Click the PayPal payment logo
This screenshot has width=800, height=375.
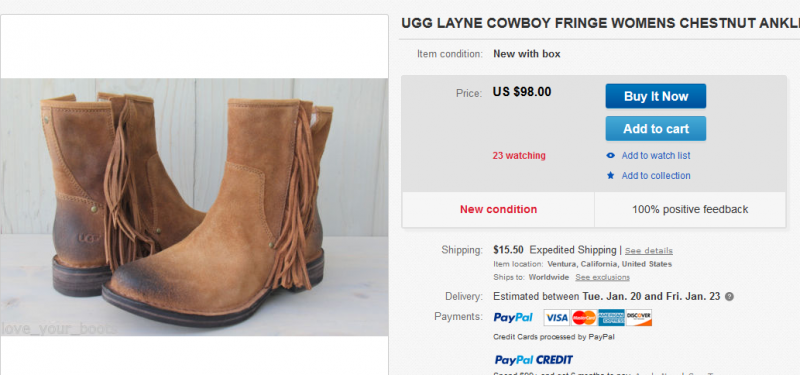coord(513,317)
